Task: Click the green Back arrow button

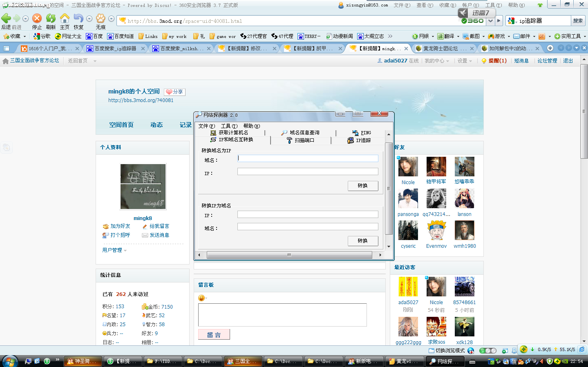Action: 6,18
